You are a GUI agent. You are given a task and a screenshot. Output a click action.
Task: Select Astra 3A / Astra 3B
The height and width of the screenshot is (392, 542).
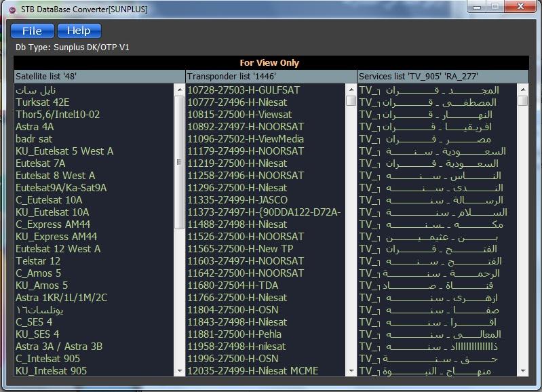[x=94, y=347]
